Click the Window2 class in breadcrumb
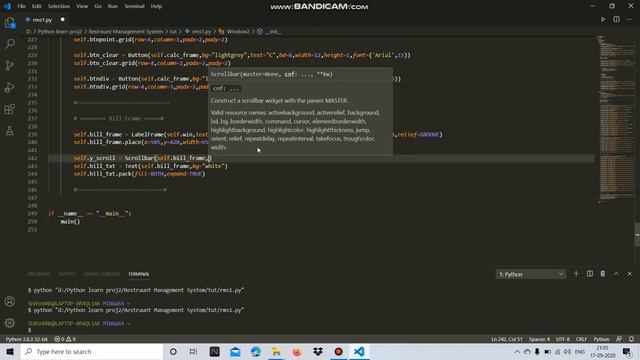This screenshot has width=640, height=360. (238, 31)
